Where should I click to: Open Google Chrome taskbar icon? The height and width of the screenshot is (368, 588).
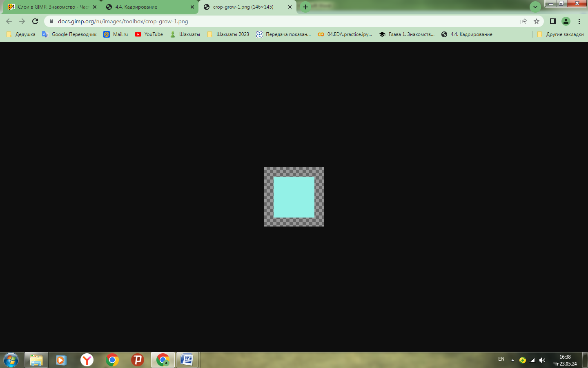click(112, 360)
